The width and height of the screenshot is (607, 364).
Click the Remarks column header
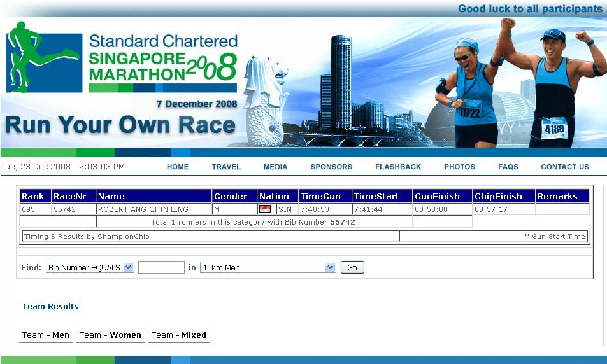tap(562, 196)
